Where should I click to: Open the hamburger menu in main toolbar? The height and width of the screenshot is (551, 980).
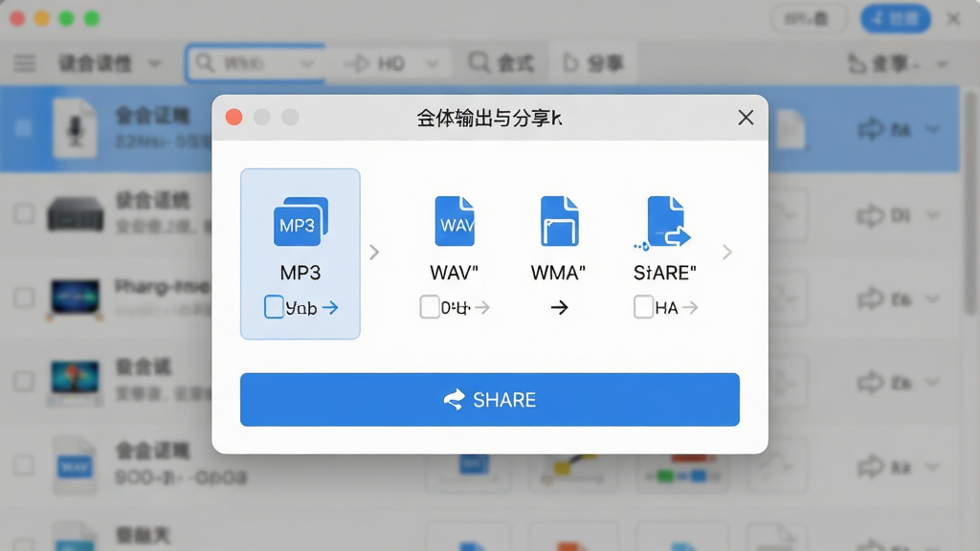[x=25, y=63]
